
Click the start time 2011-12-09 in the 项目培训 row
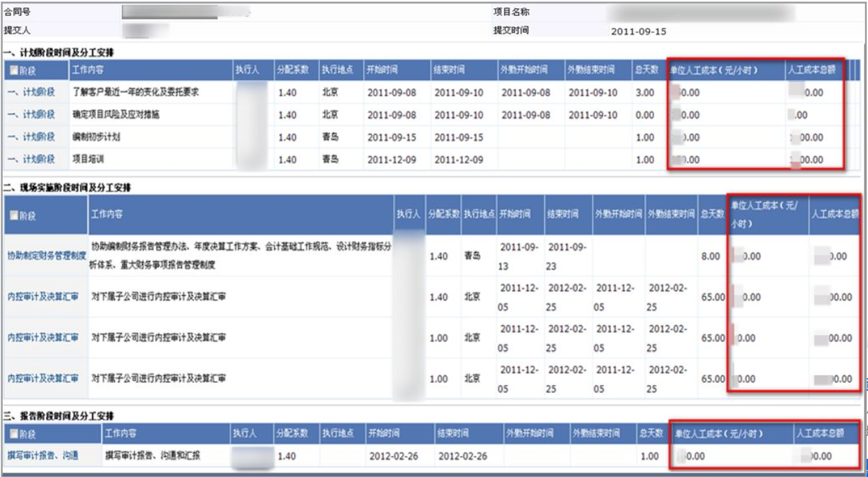pyautogui.click(x=392, y=159)
